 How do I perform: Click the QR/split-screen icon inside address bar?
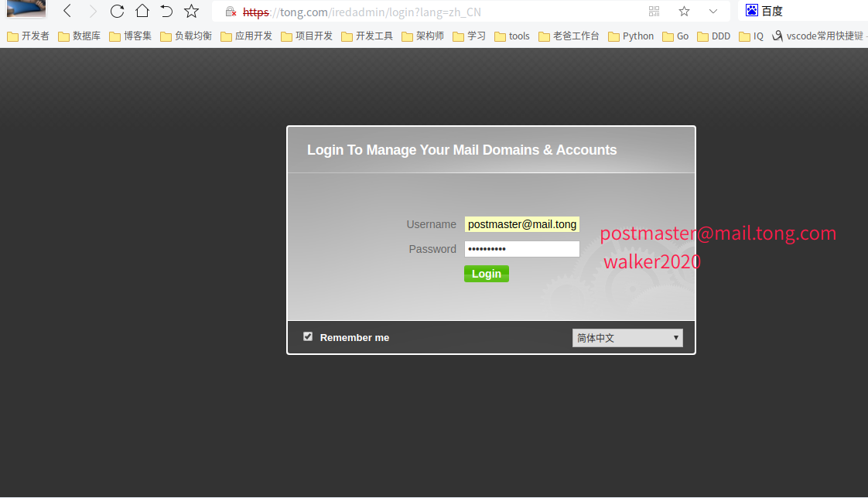point(654,11)
